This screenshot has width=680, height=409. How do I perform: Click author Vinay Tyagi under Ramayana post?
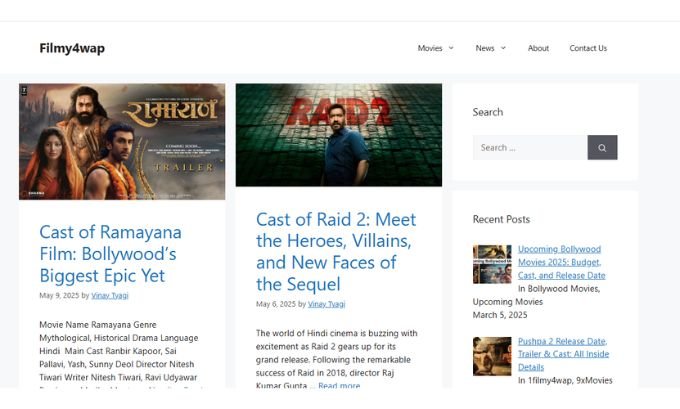tap(110, 295)
